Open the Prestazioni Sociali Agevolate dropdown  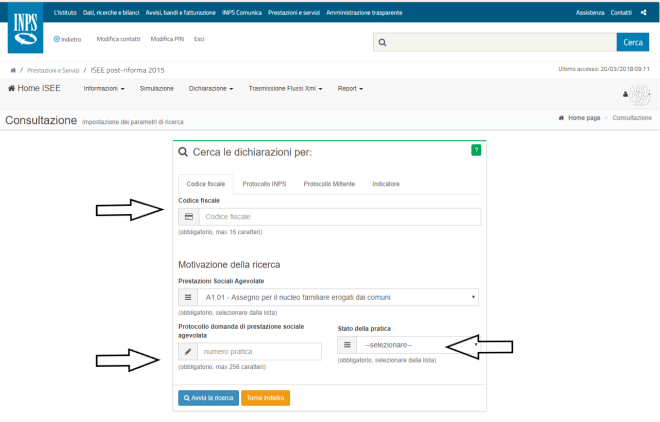(x=339, y=297)
